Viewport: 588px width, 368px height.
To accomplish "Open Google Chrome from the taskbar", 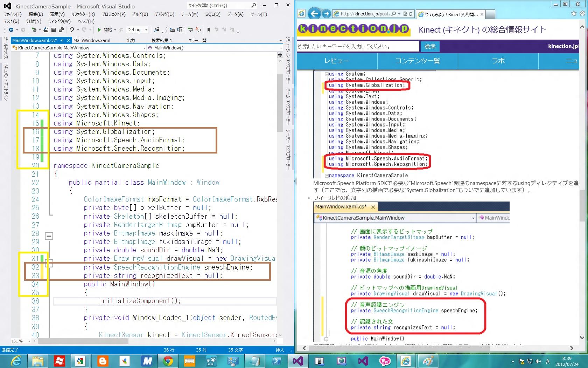I will [x=168, y=361].
